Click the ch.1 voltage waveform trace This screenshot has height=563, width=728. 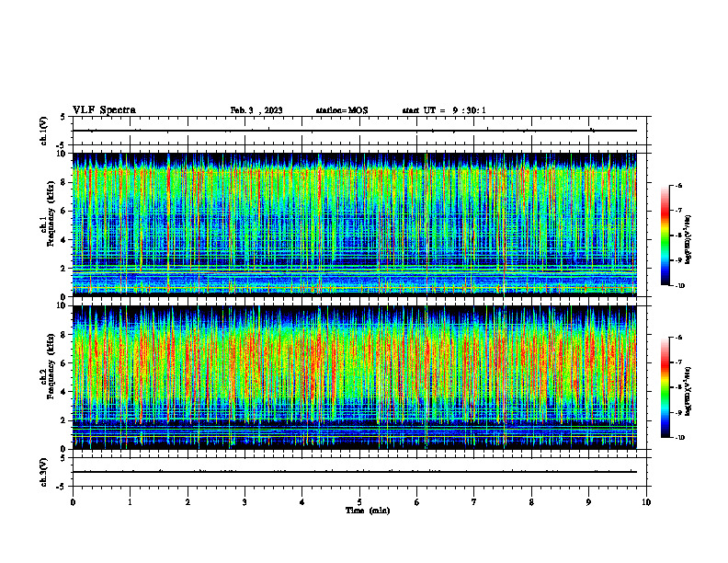(355, 131)
